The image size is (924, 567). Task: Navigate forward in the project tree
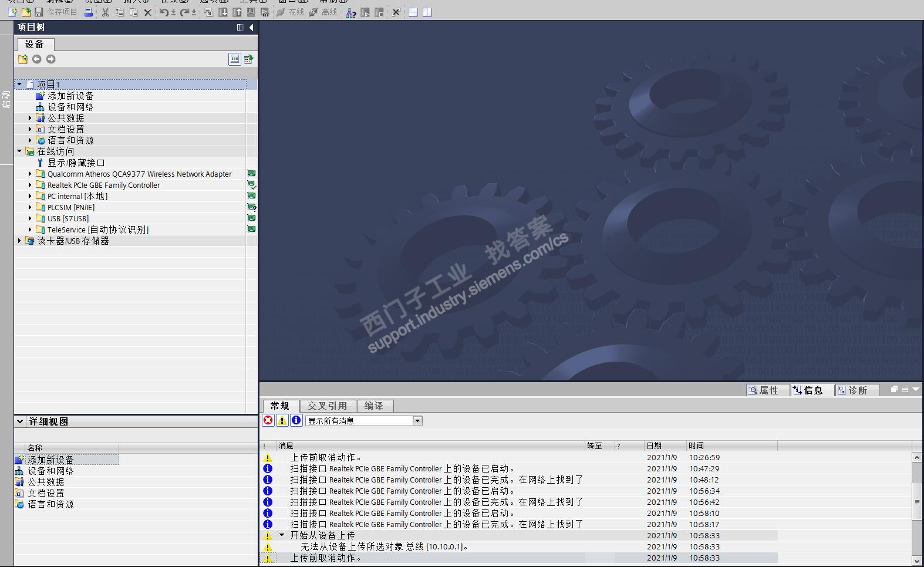click(x=51, y=59)
